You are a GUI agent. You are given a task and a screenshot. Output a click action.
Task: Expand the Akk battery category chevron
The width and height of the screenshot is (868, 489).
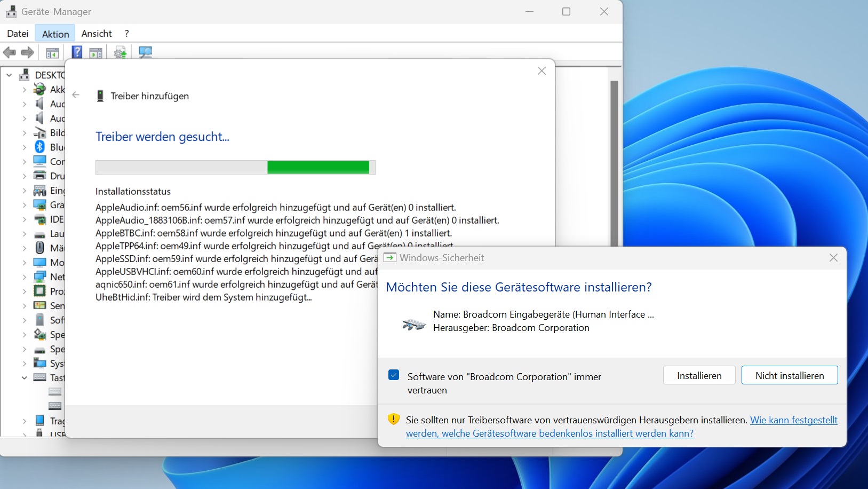tap(24, 90)
